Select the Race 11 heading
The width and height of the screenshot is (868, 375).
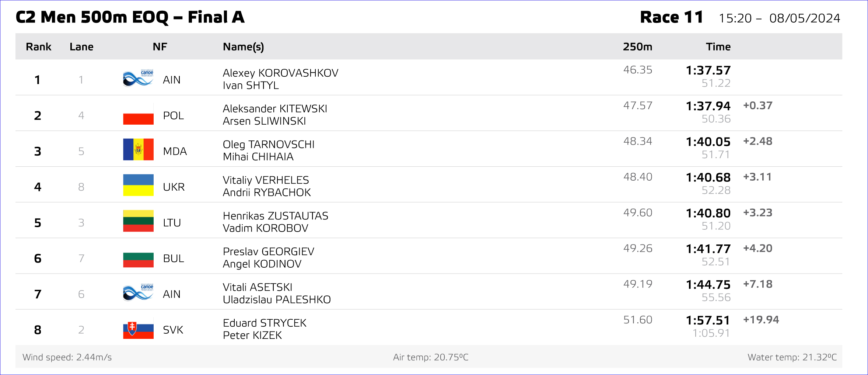pyautogui.click(x=672, y=17)
